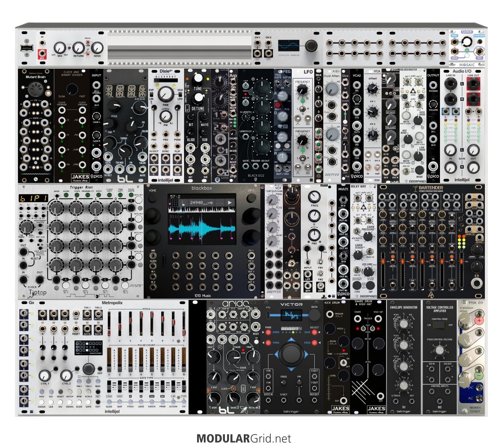The height and width of the screenshot is (448, 488).
Task: Click the Metropolix step grid display
Action: pos(88,348)
